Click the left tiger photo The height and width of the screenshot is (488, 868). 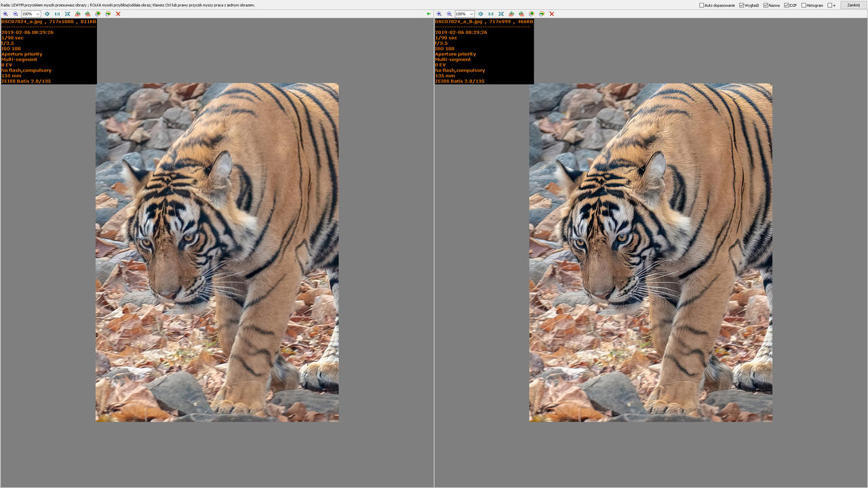pyautogui.click(x=217, y=252)
